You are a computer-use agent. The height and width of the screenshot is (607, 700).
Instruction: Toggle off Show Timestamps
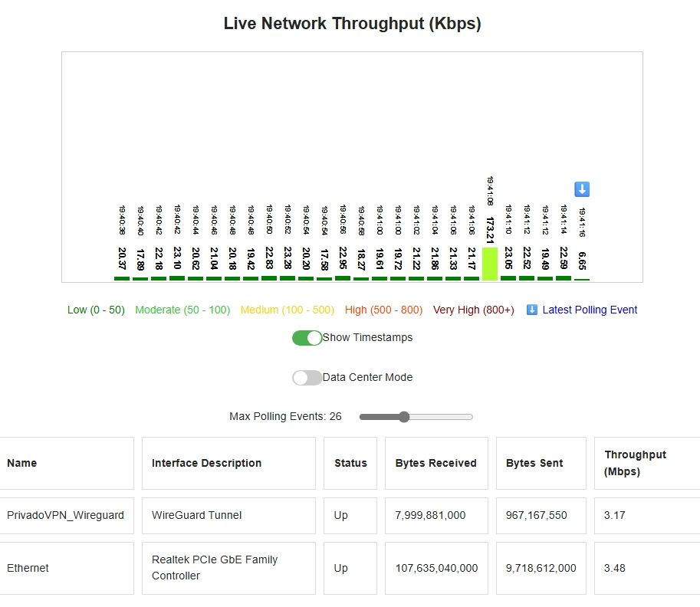coord(307,337)
